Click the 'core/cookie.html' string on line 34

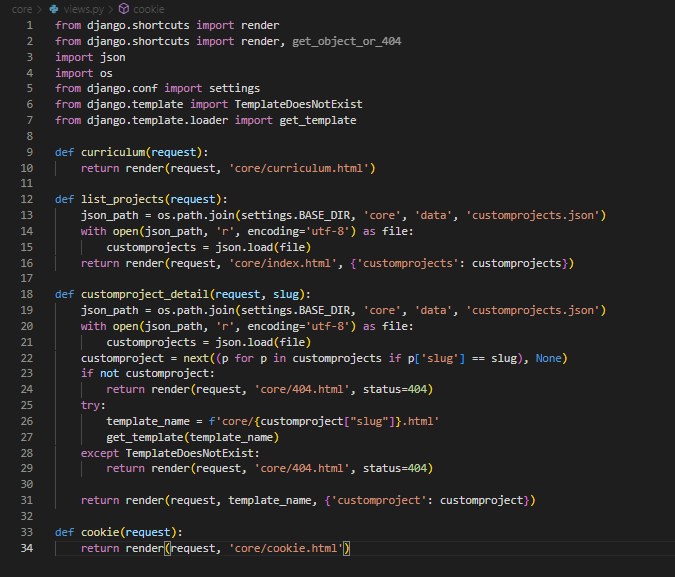point(285,548)
